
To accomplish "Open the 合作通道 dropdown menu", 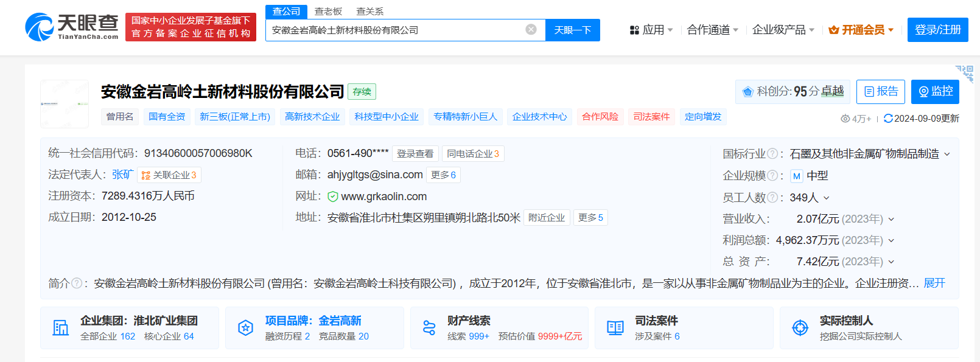I will tap(713, 30).
